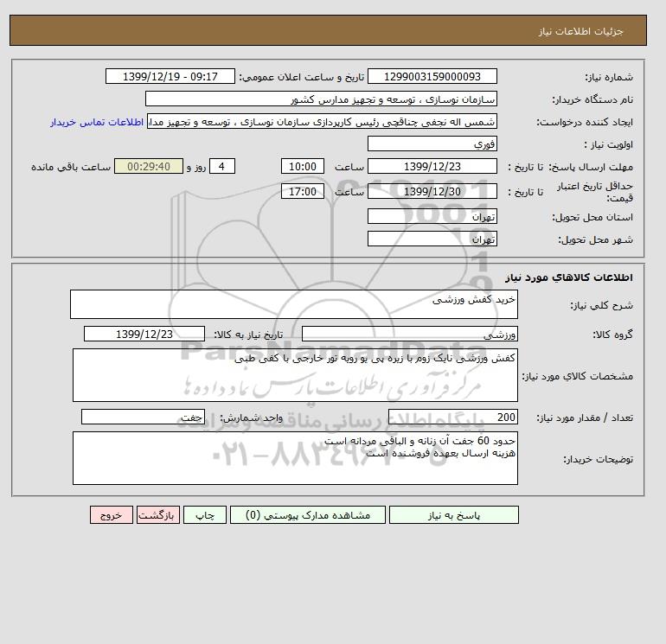The height and width of the screenshot is (644, 666).
Task: Click the price validity hour field 17:00
Action: 303,191
